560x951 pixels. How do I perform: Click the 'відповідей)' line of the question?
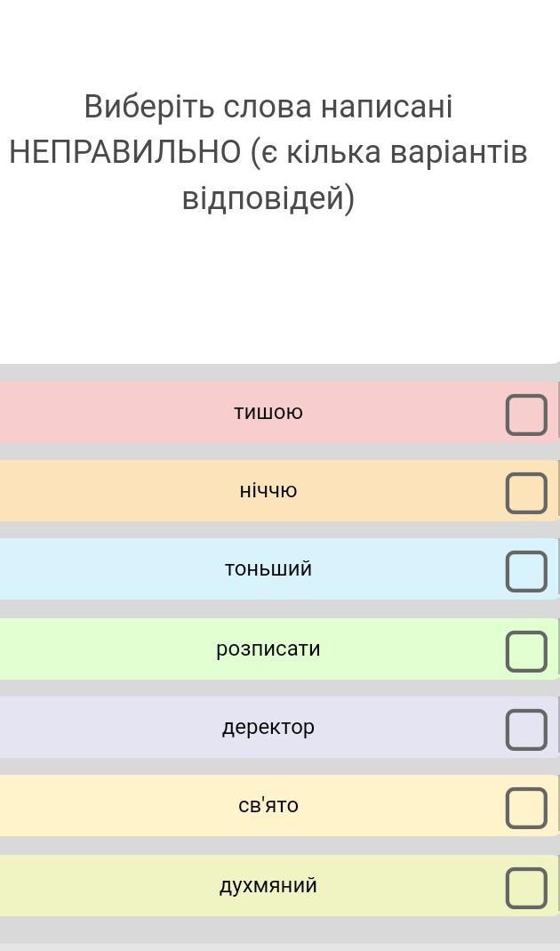[x=268, y=198]
